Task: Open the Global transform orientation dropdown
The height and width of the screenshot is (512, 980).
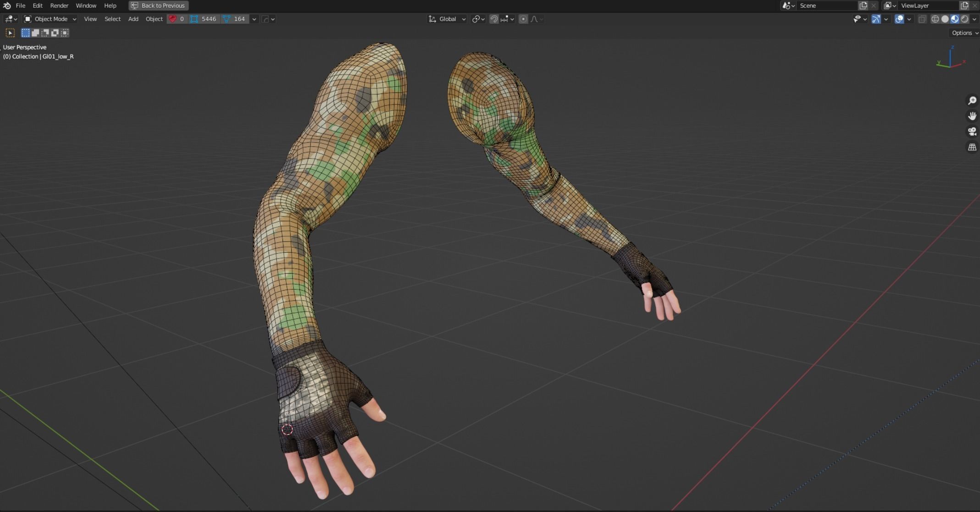Action: (447, 19)
